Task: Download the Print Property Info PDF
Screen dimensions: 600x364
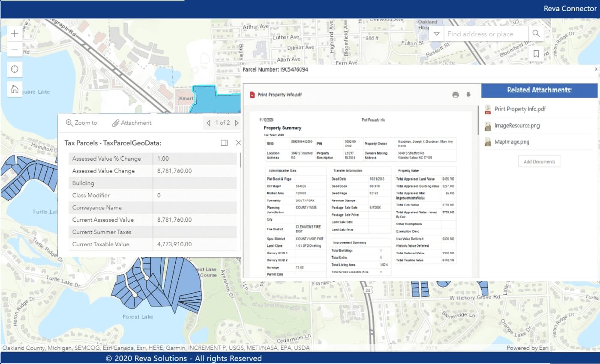Action: pos(468,95)
